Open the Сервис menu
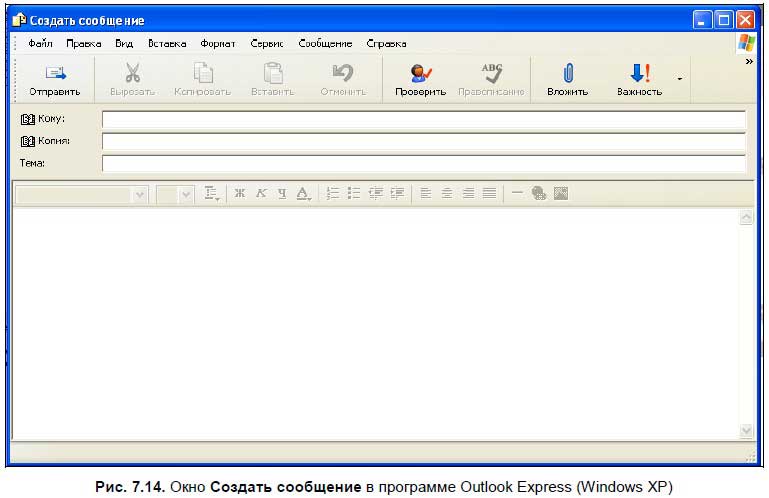This screenshot has height=498, width=769. pos(267,44)
